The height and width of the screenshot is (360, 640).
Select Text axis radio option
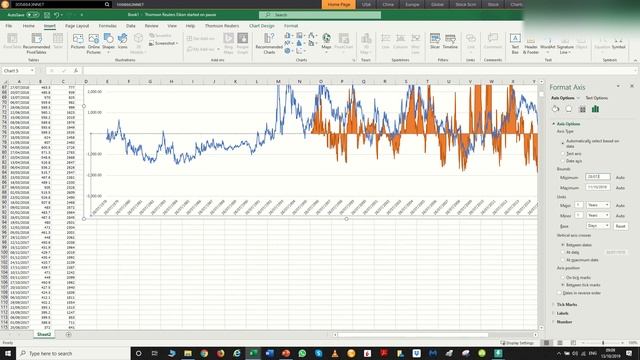(563, 153)
